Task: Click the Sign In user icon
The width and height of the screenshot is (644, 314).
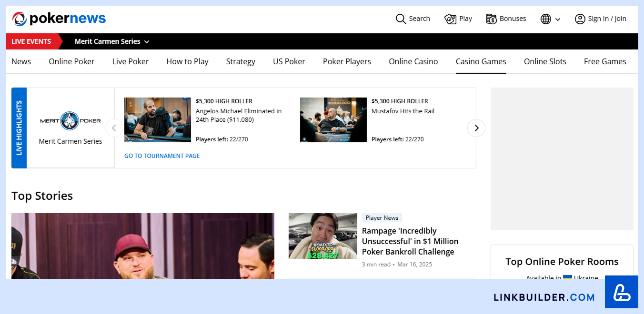Action: (x=580, y=19)
